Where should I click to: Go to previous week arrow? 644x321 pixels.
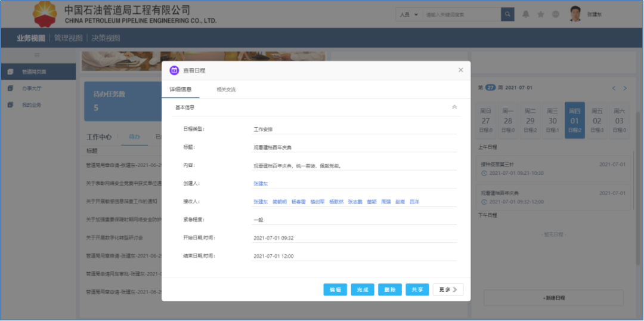coord(614,88)
